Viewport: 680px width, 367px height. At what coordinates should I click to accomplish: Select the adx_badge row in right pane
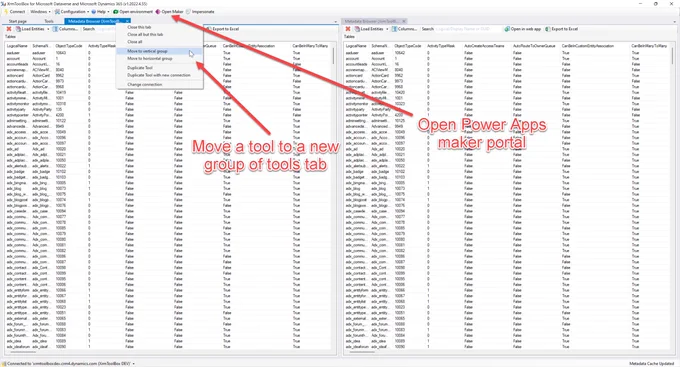point(507,171)
